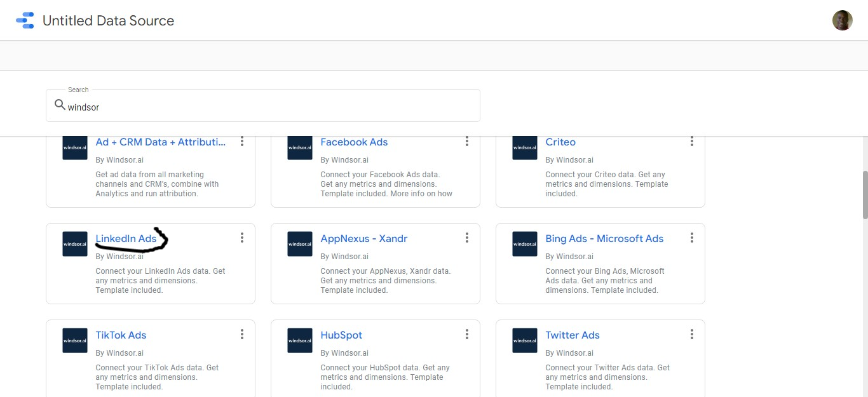Select the TikTok Ads connector

(x=121, y=335)
